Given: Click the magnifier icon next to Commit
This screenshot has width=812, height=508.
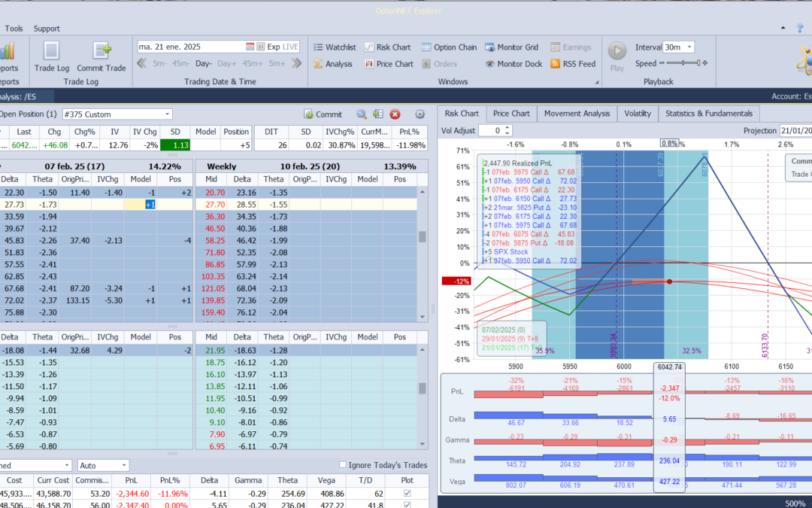Looking at the screenshot, I should [x=362, y=114].
